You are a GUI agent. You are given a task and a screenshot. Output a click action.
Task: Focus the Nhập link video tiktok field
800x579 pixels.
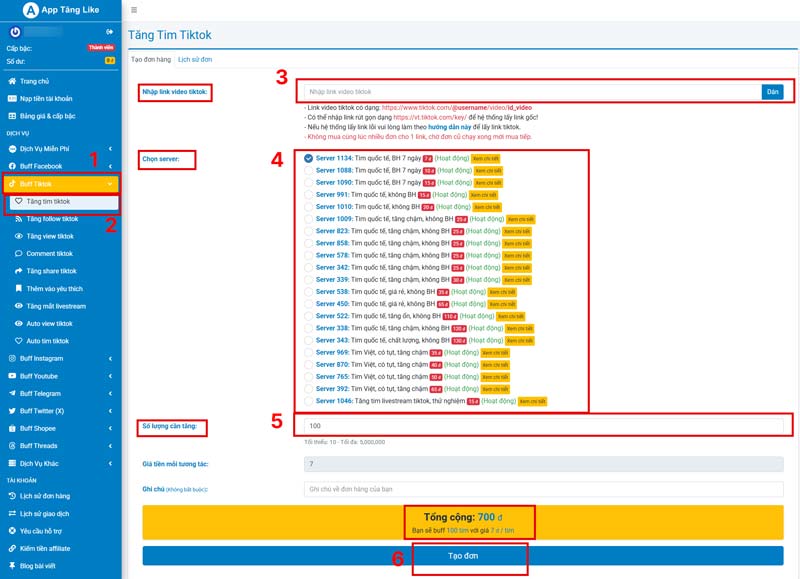coord(533,92)
